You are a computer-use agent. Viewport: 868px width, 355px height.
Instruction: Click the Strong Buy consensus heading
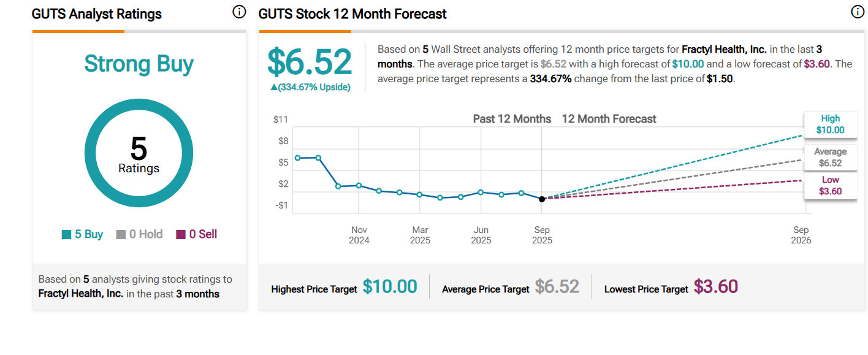pos(139,64)
